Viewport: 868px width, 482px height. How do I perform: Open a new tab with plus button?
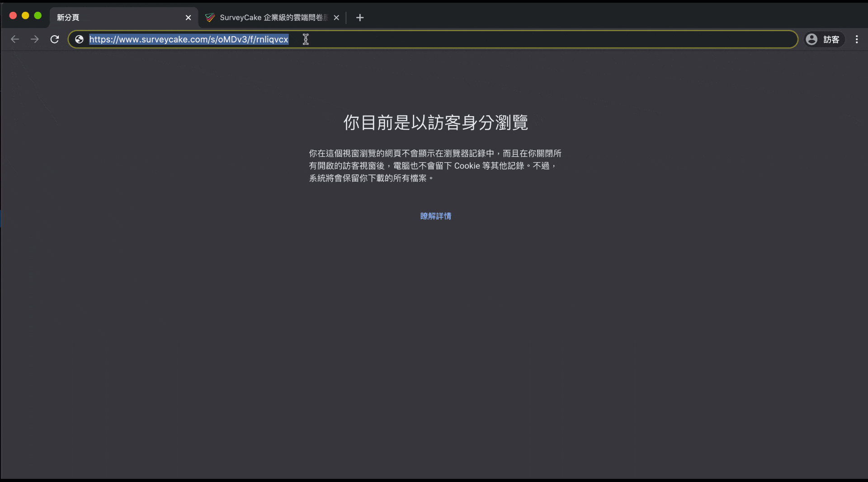click(360, 18)
